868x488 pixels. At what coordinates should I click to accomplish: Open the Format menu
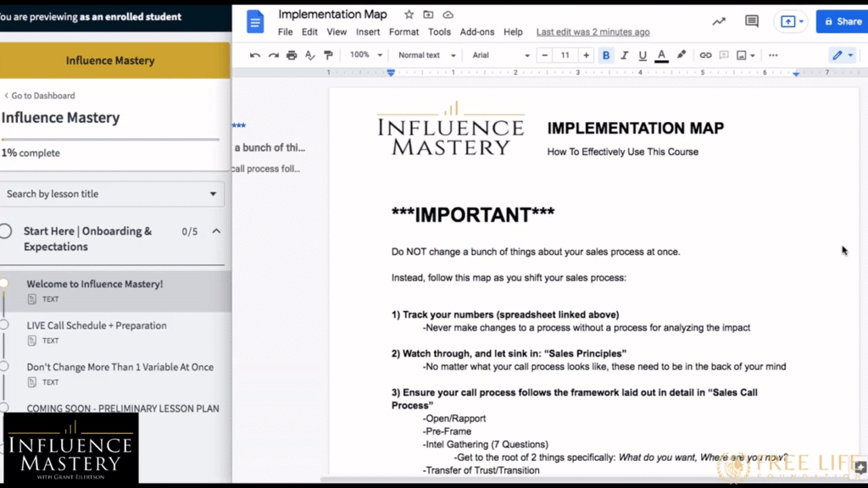coord(403,31)
